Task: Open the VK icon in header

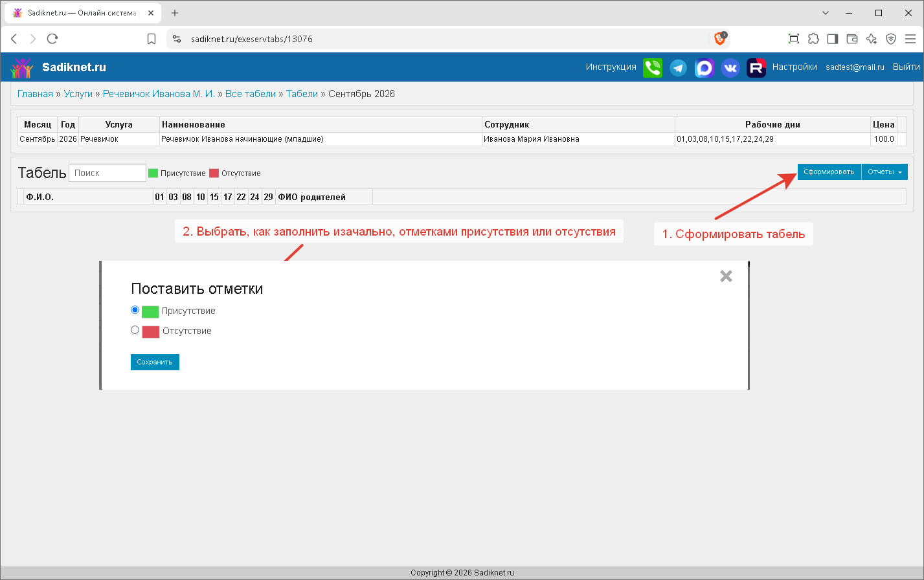Action: (x=730, y=67)
